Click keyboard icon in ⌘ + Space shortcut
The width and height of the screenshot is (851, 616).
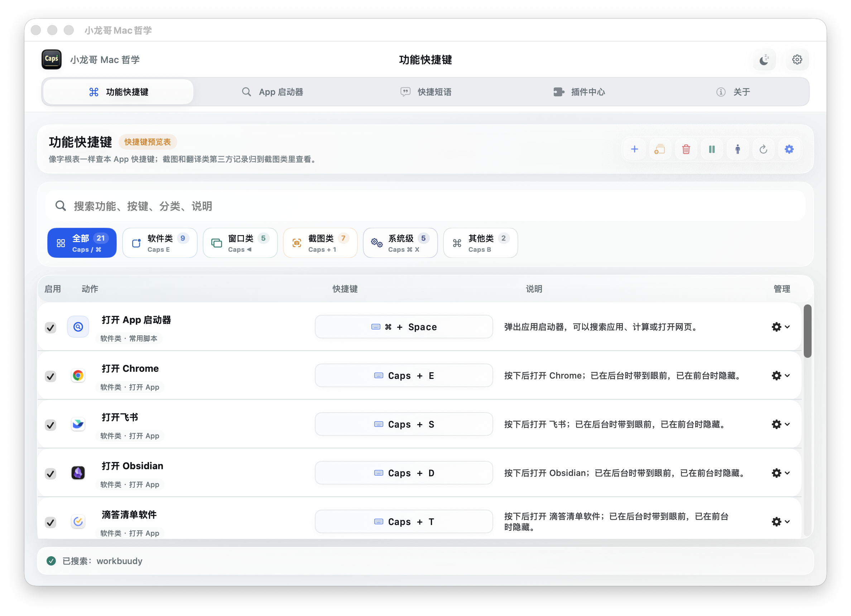pos(376,327)
